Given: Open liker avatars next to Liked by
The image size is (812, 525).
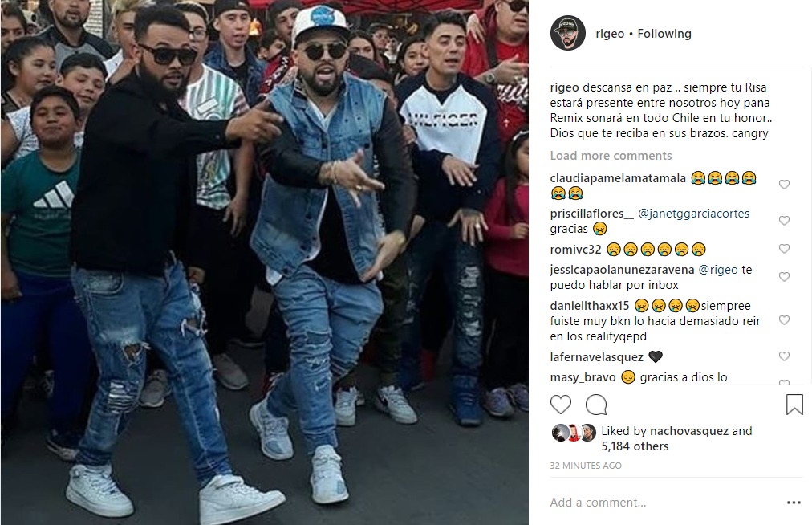Looking at the screenshot, I should [x=574, y=432].
